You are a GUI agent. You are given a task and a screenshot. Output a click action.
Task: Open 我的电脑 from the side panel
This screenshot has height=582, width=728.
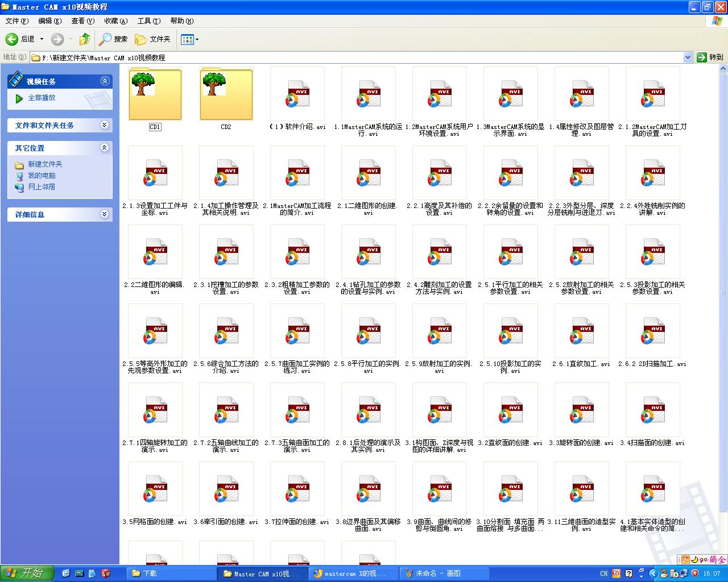[x=42, y=176]
